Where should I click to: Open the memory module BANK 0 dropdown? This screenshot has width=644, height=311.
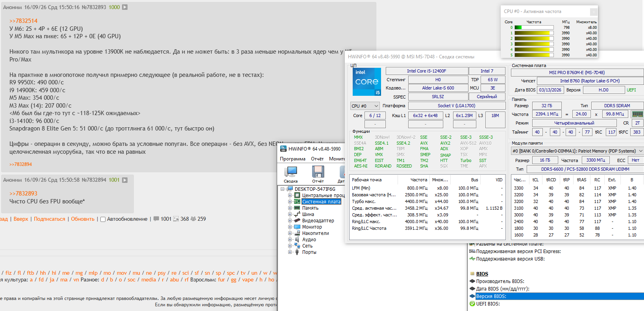tap(577, 151)
